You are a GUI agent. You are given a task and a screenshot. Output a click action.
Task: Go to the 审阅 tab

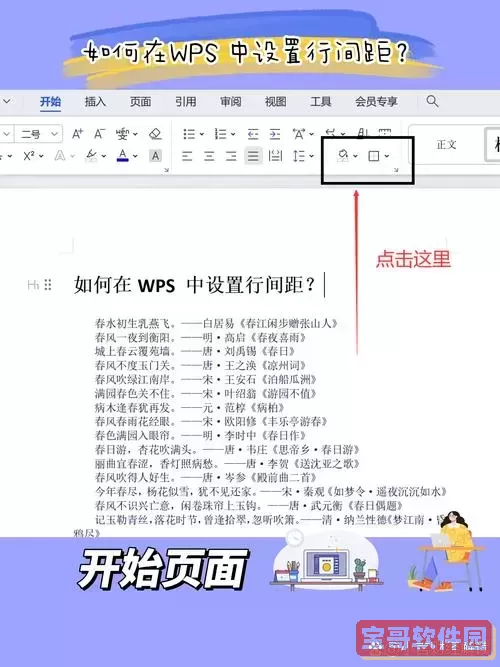[x=231, y=102]
